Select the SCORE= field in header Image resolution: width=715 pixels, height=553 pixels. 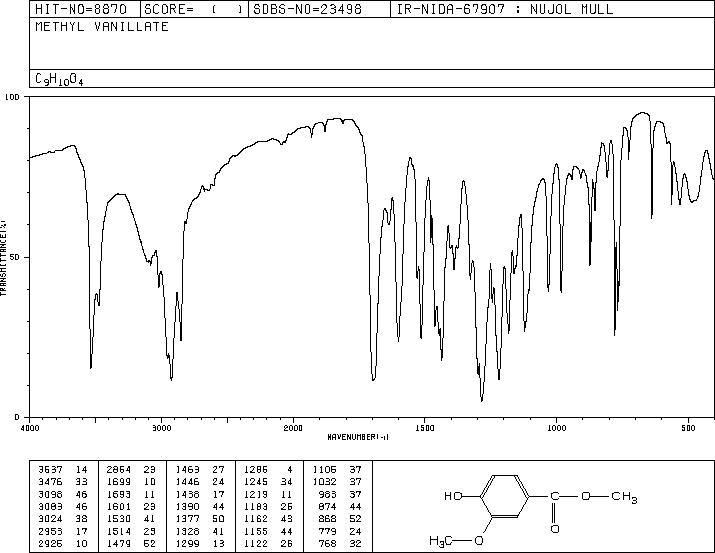pyautogui.click(x=194, y=9)
